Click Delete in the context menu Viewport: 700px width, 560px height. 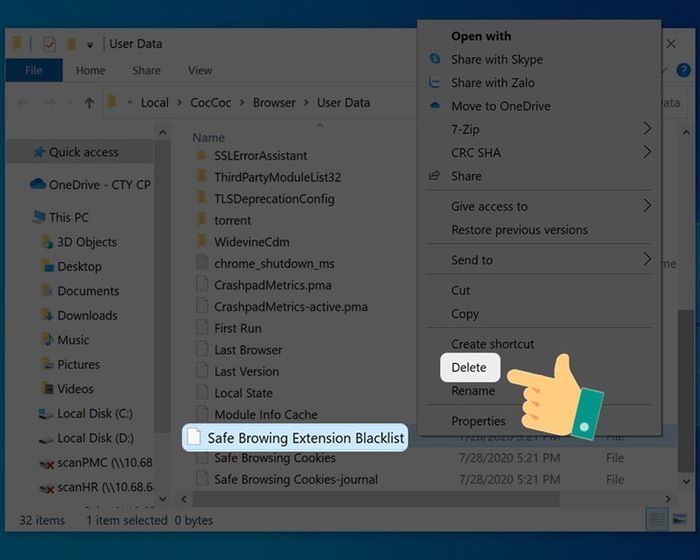469,368
